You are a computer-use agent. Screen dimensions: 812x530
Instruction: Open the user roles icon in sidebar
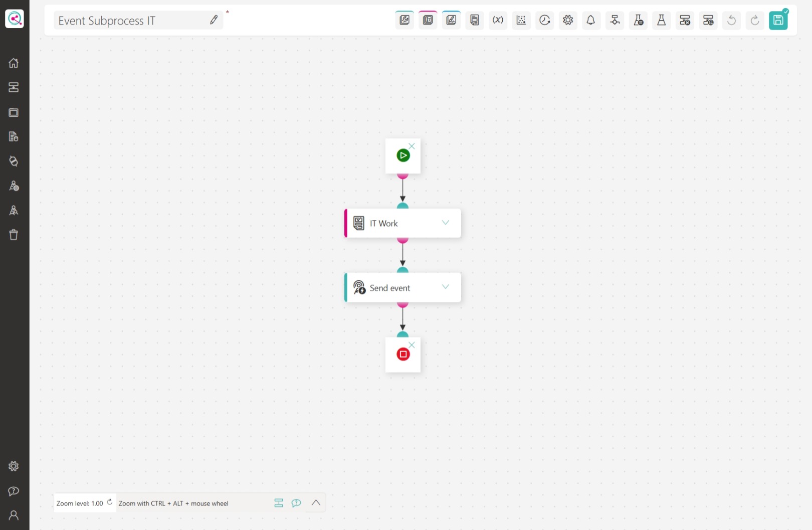click(14, 186)
